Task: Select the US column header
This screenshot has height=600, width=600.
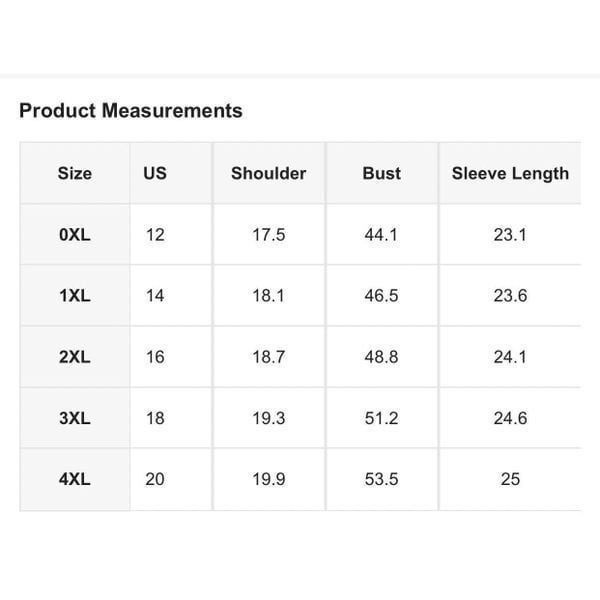Action: click(155, 173)
